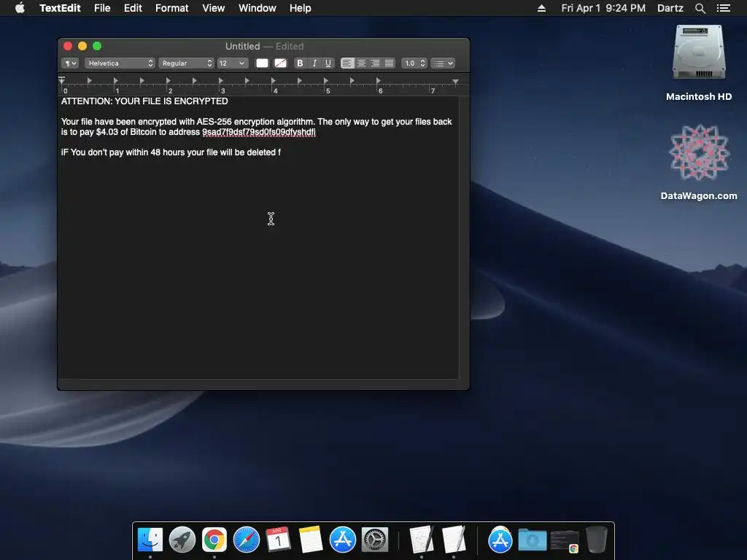Open the Helvetica font family dropdown

120,63
